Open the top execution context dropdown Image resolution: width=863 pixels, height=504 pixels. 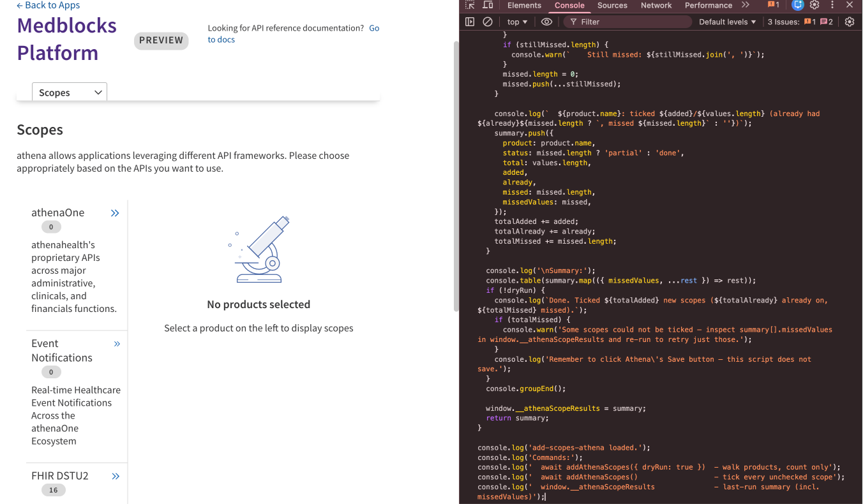tap(518, 22)
